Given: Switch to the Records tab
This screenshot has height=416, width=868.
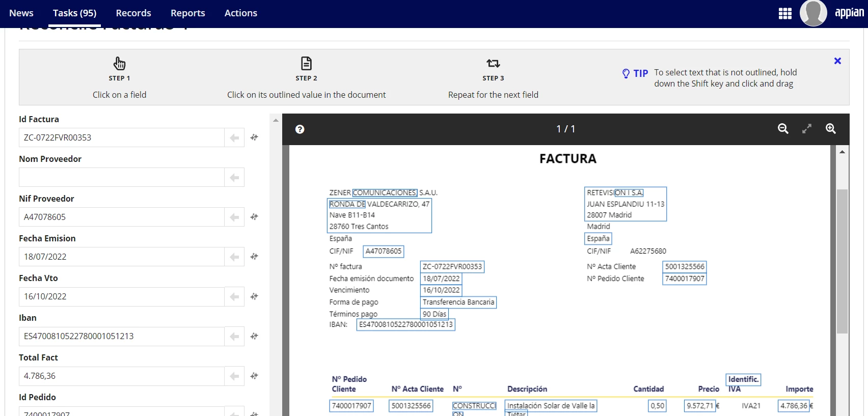Looking at the screenshot, I should 133,13.
